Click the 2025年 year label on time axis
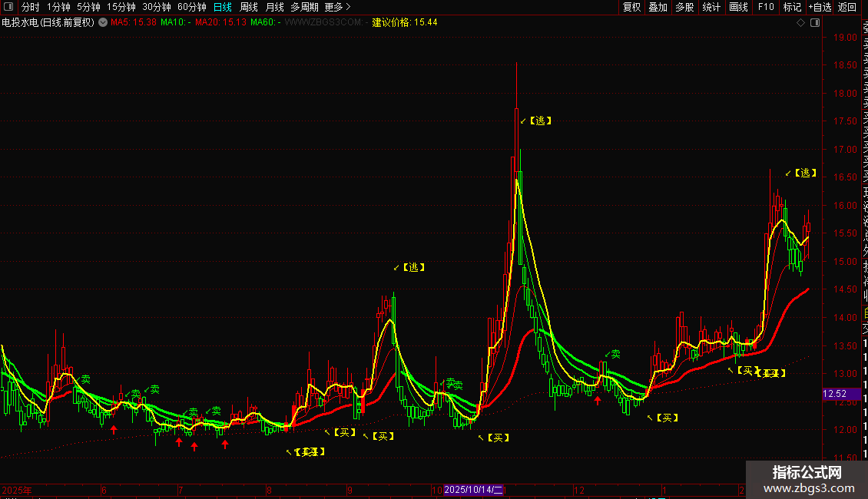Viewport: 868px width, 499px height. coord(17,490)
